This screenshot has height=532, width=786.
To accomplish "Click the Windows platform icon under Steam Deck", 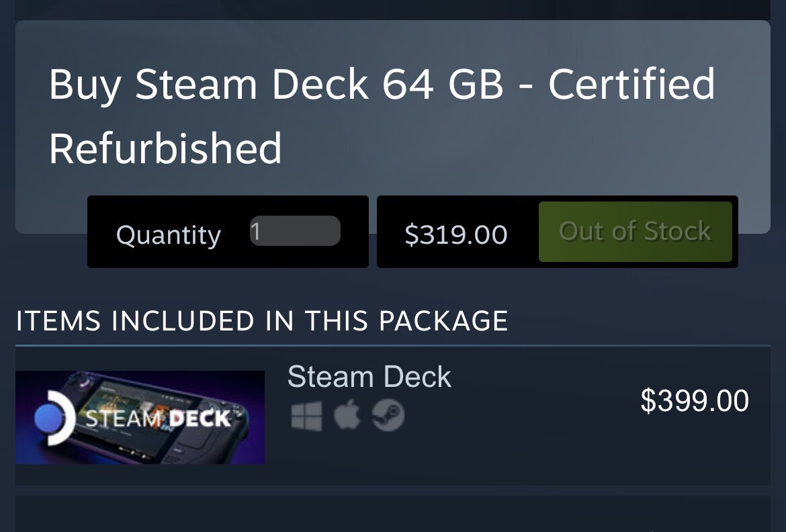I will tap(306, 416).
